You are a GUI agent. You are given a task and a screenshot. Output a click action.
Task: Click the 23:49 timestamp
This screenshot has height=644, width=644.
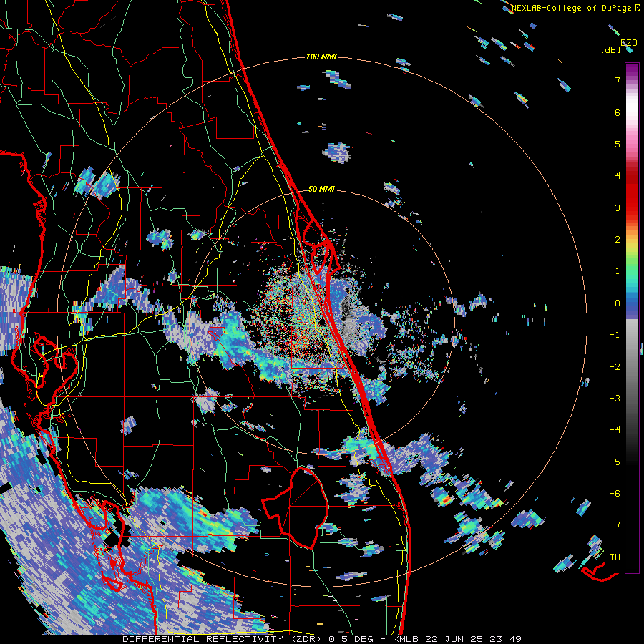point(504,639)
